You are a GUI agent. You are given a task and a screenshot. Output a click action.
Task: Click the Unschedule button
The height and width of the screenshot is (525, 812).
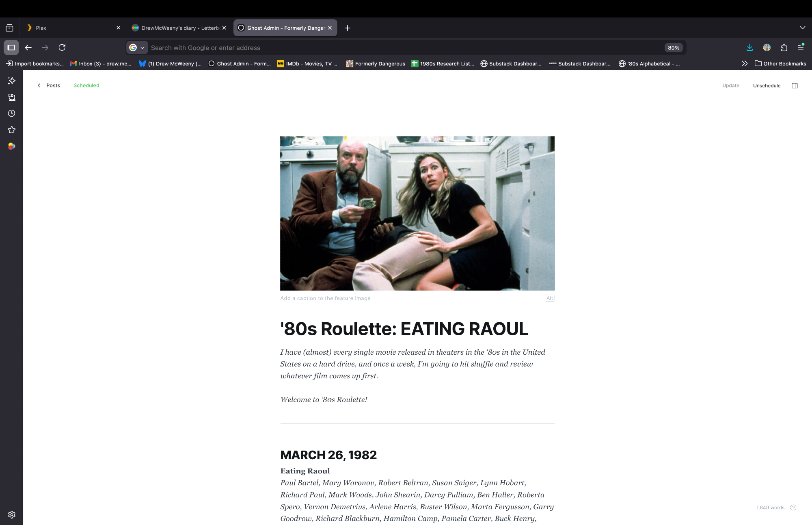pyautogui.click(x=767, y=86)
